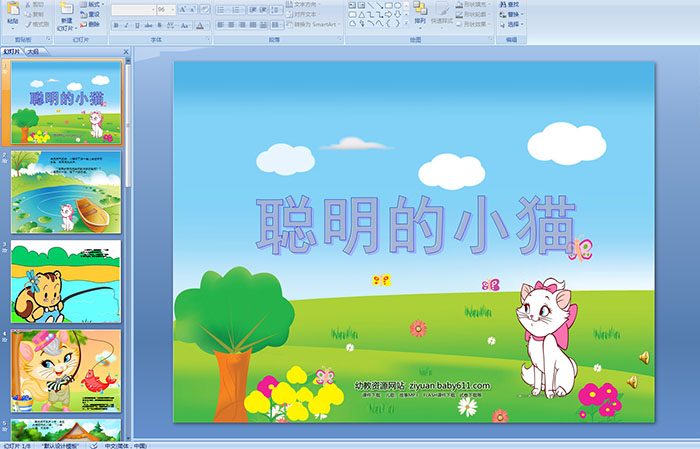Image resolution: width=700 pixels, height=449 pixels.
Task: Select slide 2 pond thumbnail
Action: coord(66,192)
